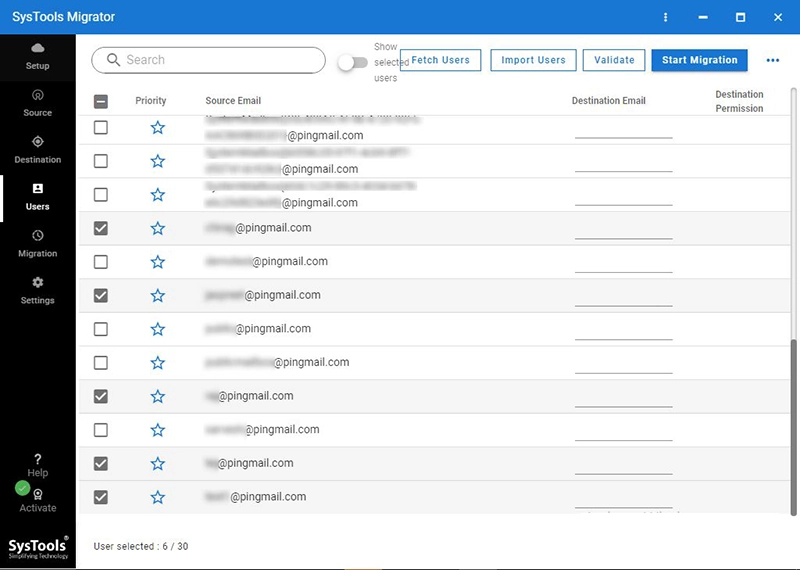Click the magnifier icon in search box
Viewport: 800px width, 570px height.
(113, 60)
